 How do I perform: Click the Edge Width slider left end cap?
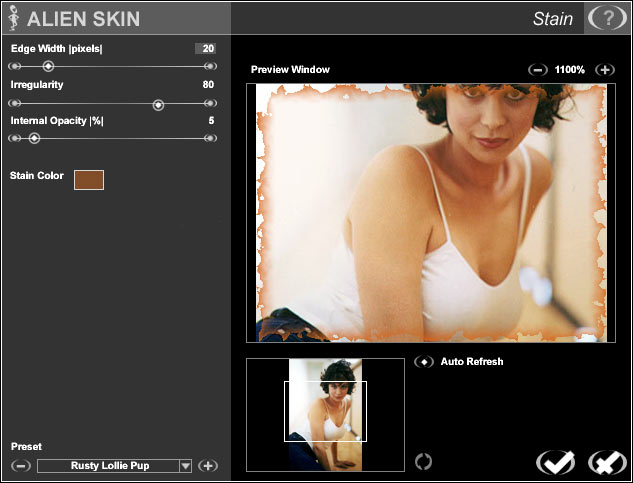pyautogui.click(x=15, y=66)
